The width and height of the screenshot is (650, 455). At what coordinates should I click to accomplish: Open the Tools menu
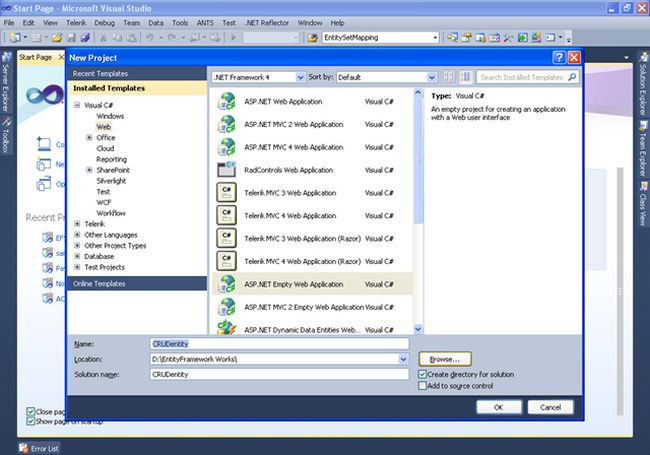click(x=180, y=23)
